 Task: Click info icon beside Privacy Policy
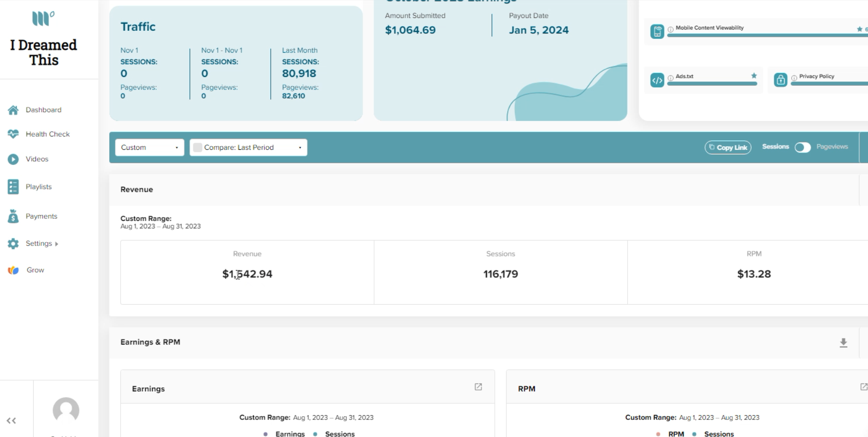pos(794,78)
